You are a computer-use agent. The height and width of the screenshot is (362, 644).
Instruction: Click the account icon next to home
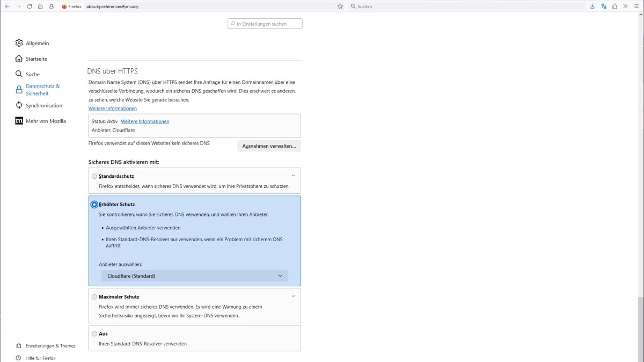(51, 6)
